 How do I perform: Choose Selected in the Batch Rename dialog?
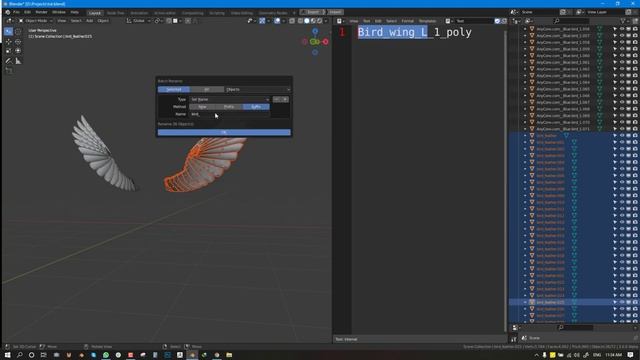click(173, 89)
